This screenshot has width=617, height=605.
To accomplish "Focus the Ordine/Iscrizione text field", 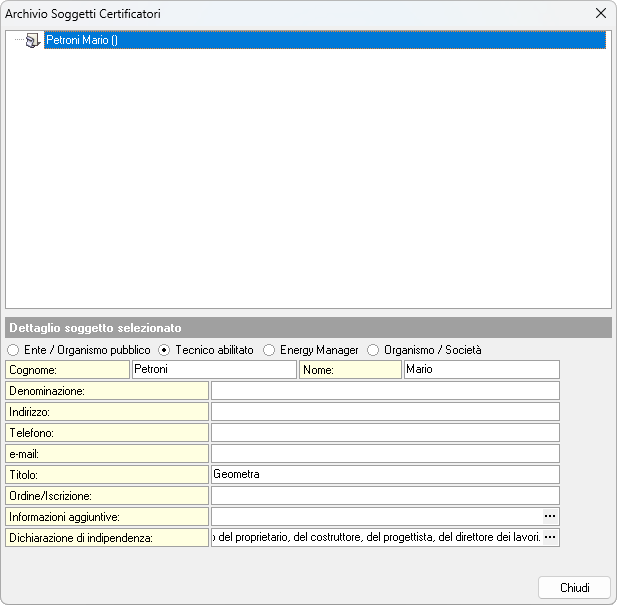I will [x=384, y=496].
